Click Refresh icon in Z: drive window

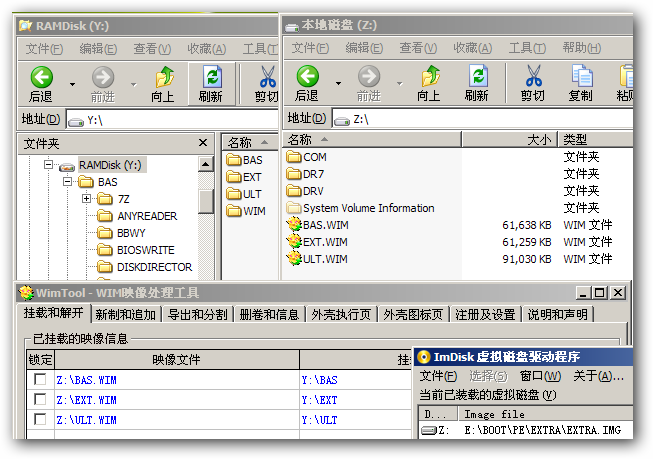pos(478,76)
